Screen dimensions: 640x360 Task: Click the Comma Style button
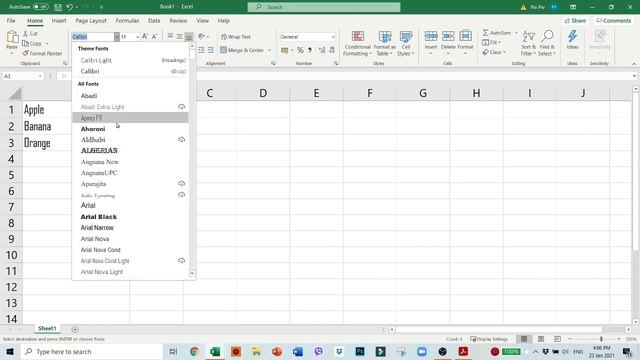(x=310, y=50)
